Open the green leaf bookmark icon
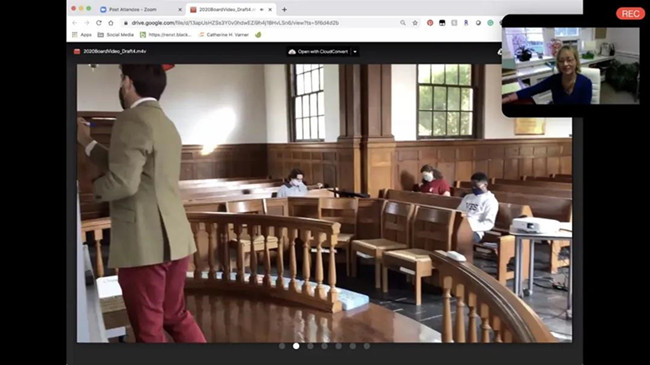The image size is (650, 365). [x=258, y=35]
